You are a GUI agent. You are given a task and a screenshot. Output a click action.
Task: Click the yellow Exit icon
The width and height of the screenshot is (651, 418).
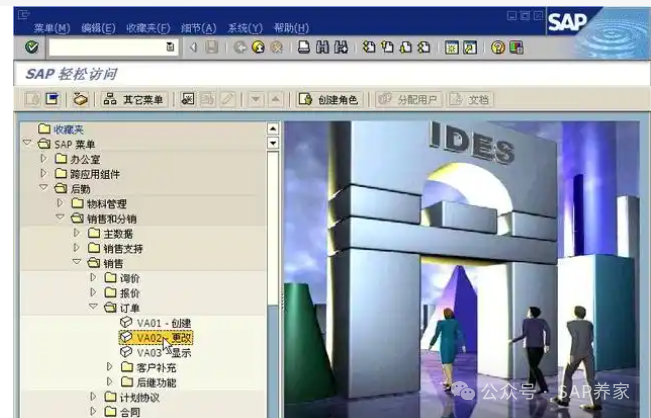[258, 47]
